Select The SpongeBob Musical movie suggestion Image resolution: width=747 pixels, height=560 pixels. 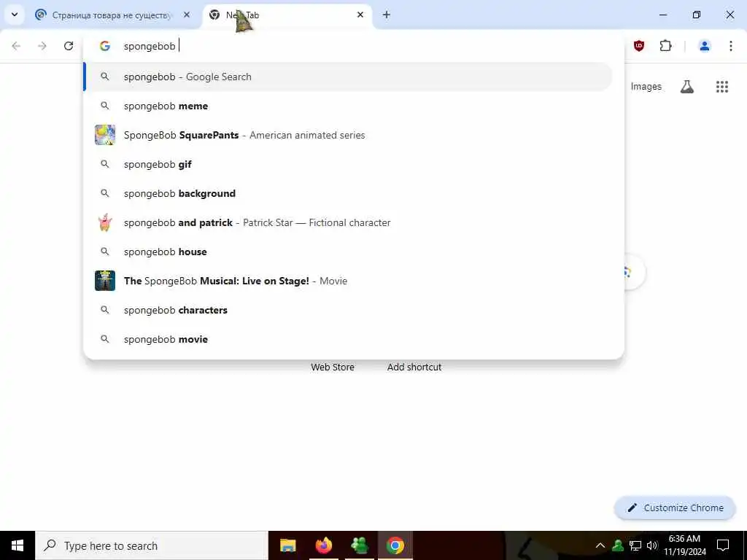(x=349, y=281)
